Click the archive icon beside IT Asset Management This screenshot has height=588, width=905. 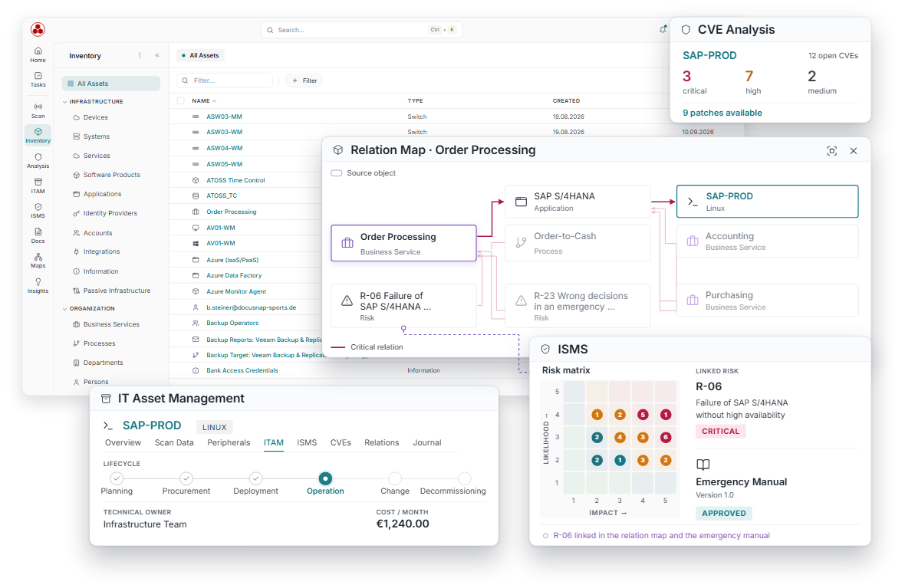(x=106, y=399)
